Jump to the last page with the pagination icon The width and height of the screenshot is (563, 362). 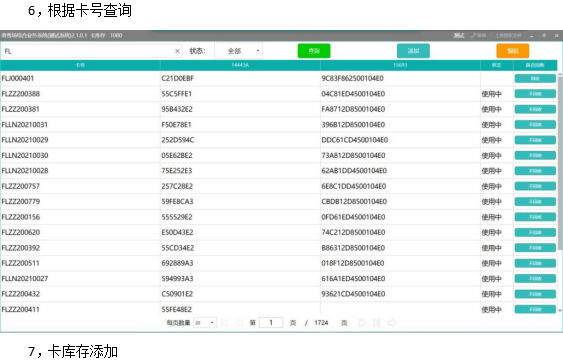[377, 322]
